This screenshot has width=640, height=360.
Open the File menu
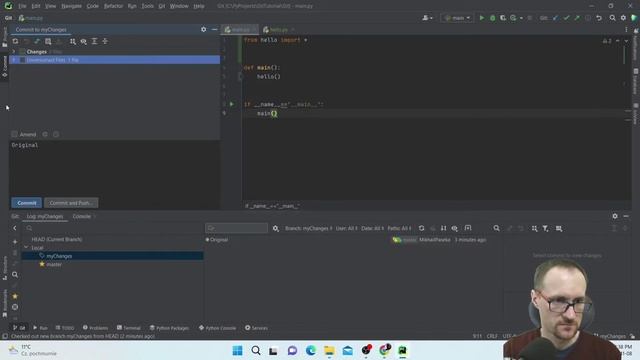[x=22, y=6]
